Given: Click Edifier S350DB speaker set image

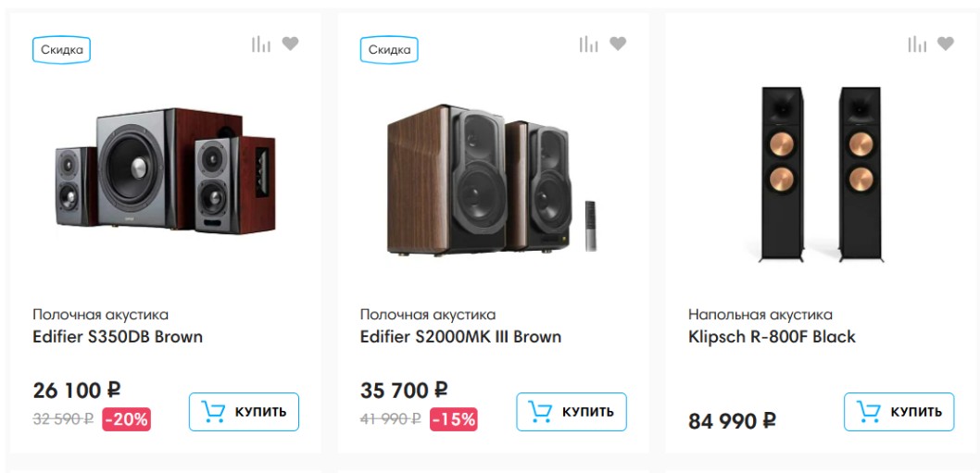Looking at the screenshot, I should click(165, 171).
